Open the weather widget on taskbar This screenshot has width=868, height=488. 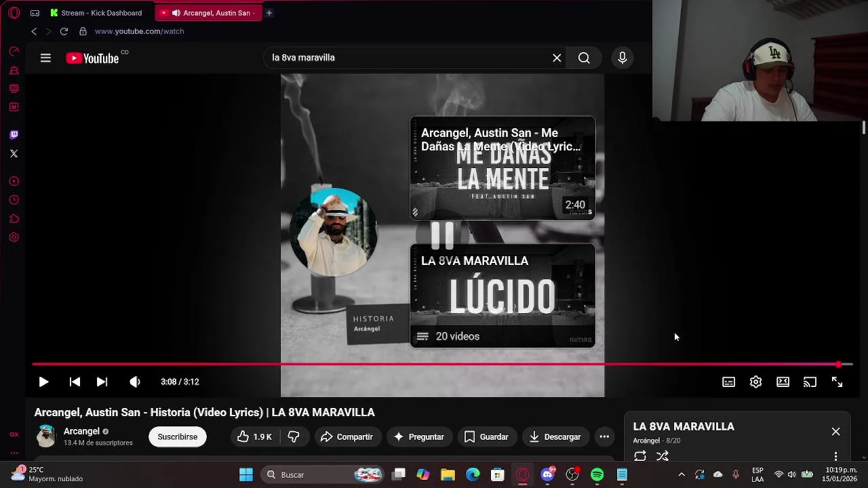pyautogui.click(x=47, y=474)
